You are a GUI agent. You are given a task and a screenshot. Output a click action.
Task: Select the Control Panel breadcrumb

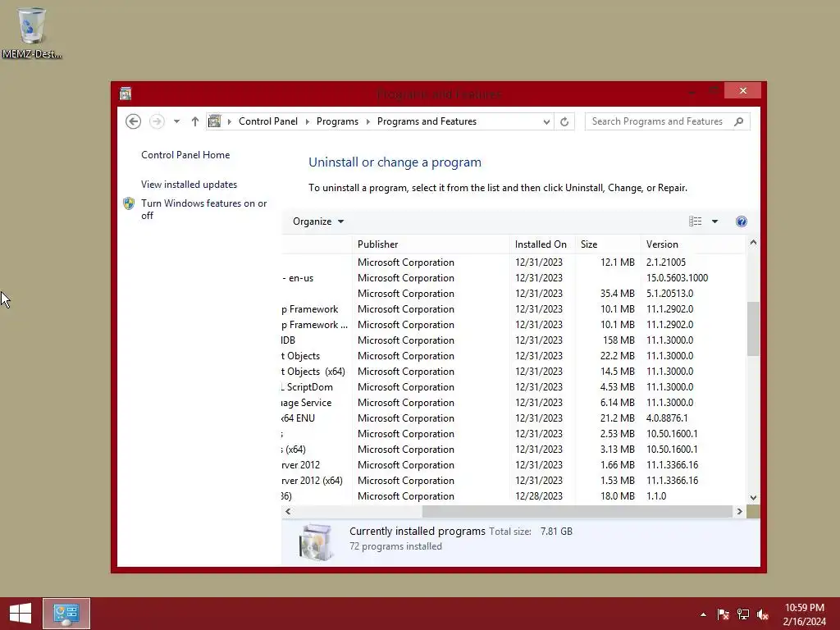(x=268, y=121)
